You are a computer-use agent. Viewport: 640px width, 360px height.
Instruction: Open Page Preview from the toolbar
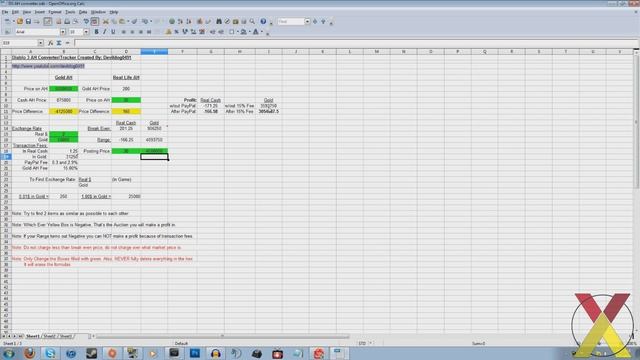point(76,21)
